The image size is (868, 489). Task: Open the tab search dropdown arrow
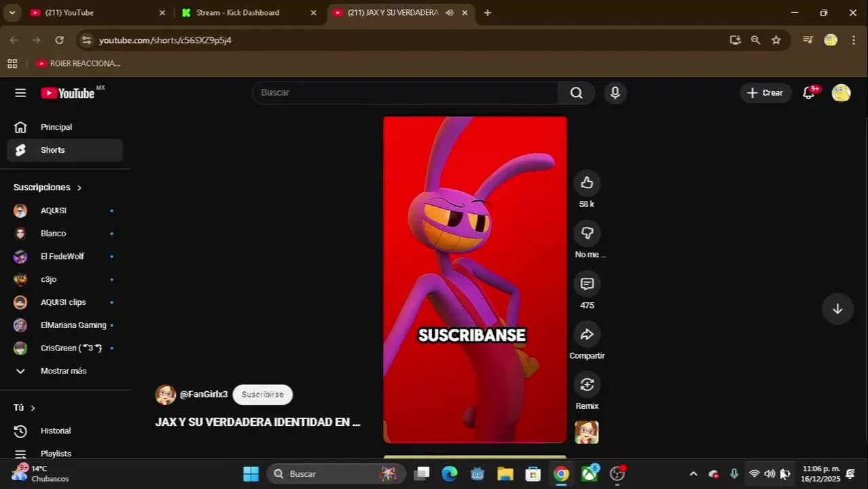(x=12, y=12)
